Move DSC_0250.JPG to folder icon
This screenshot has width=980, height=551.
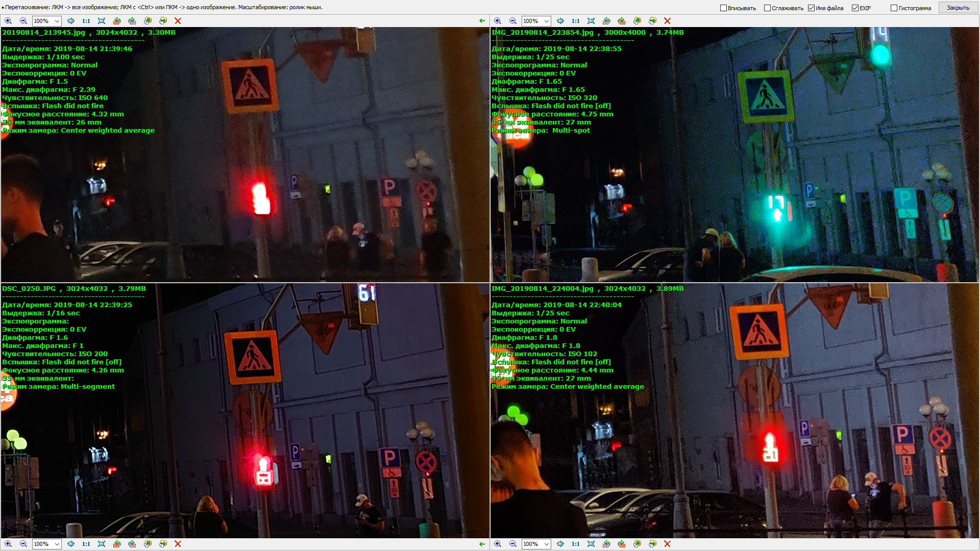(x=163, y=544)
